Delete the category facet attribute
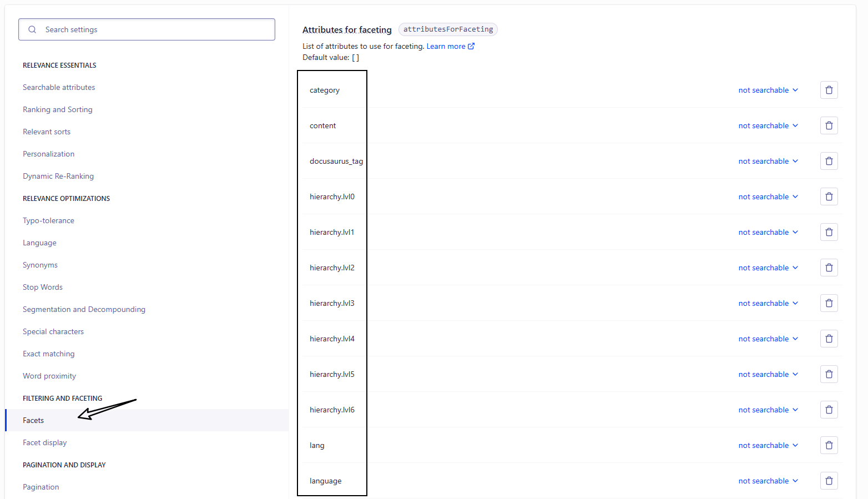Screen dimensions: 868x499 click(x=829, y=90)
